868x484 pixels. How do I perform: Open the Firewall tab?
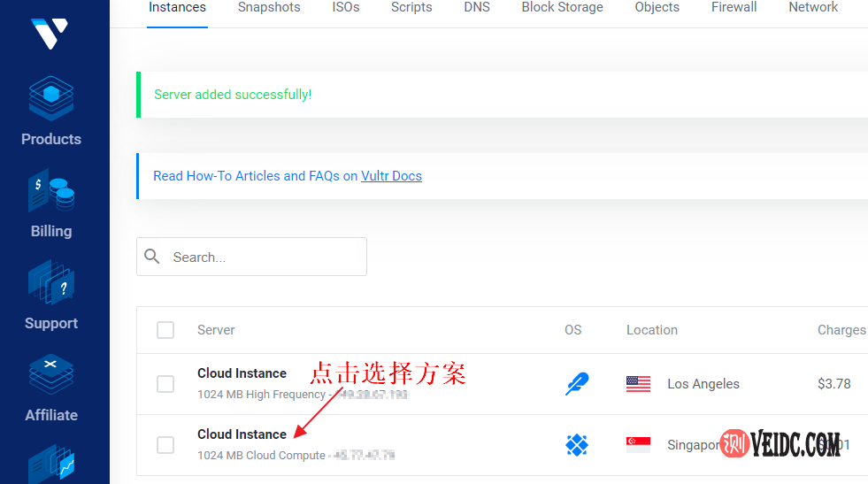[734, 8]
